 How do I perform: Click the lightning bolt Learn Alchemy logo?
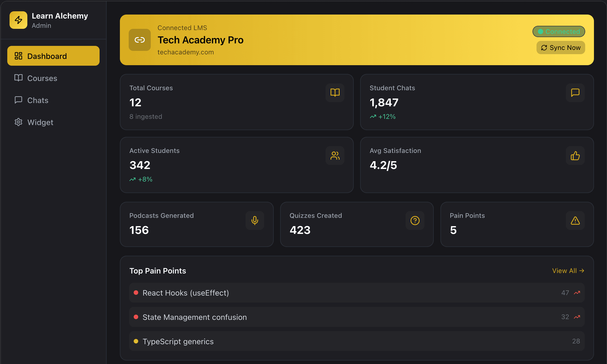tap(18, 20)
